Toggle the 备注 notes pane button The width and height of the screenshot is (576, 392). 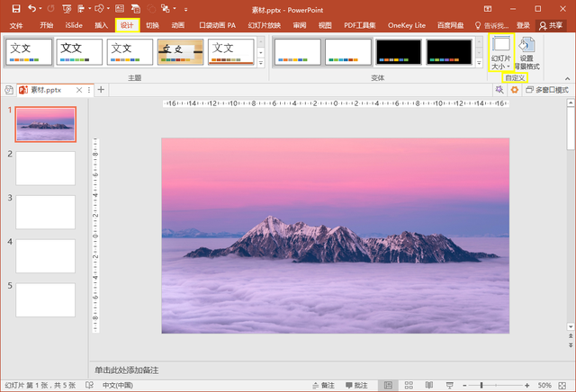(323, 385)
